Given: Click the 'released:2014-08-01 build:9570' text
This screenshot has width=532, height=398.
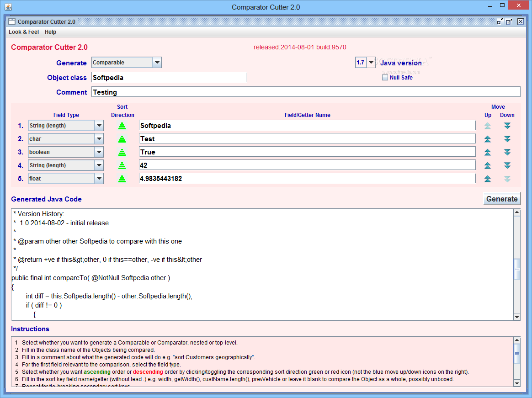Looking at the screenshot, I should coord(300,47).
